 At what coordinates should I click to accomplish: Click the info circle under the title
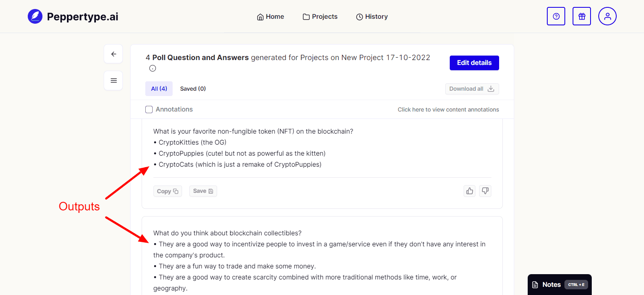[x=153, y=68]
